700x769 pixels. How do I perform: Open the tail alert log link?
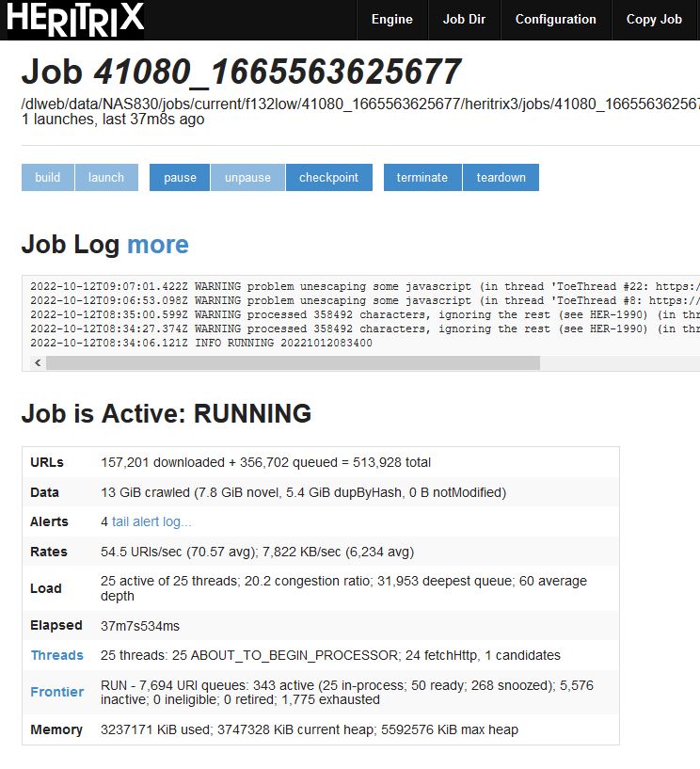pyautogui.click(x=151, y=521)
